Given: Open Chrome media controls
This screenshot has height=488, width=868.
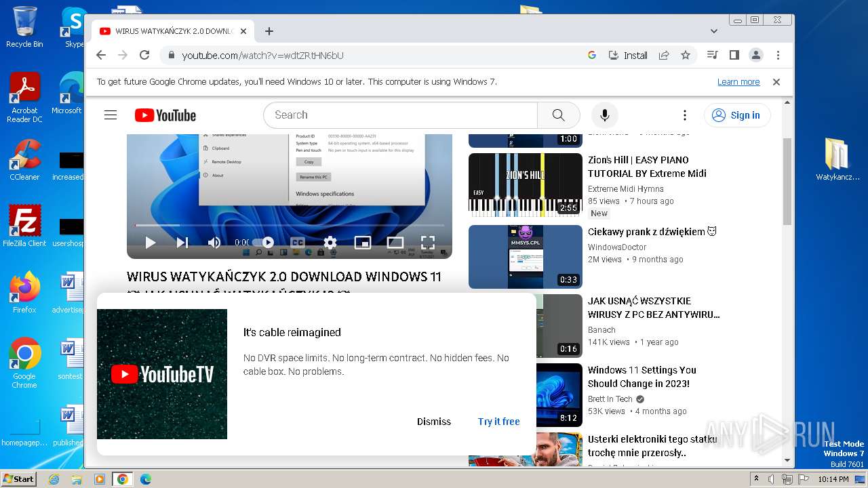Looking at the screenshot, I should 712,56.
